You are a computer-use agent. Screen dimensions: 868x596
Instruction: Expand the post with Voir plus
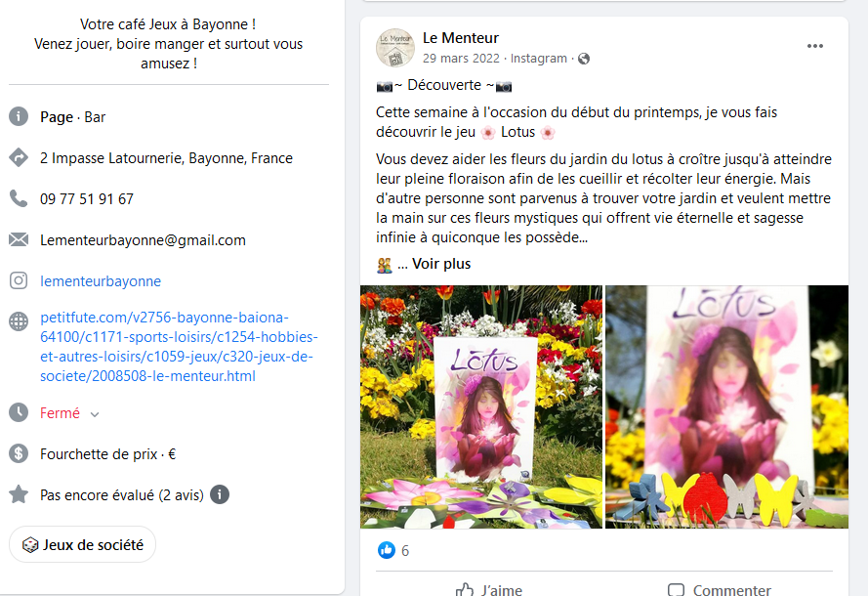click(441, 264)
